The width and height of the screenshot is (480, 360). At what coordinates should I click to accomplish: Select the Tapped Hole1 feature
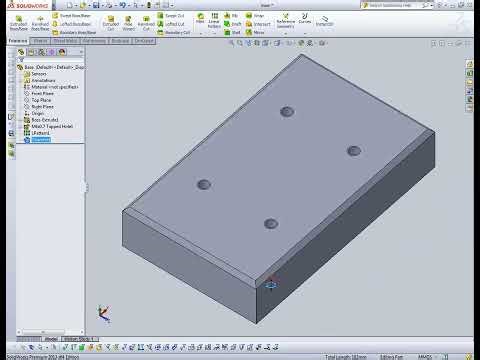pyautogui.click(x=49, y=126)
